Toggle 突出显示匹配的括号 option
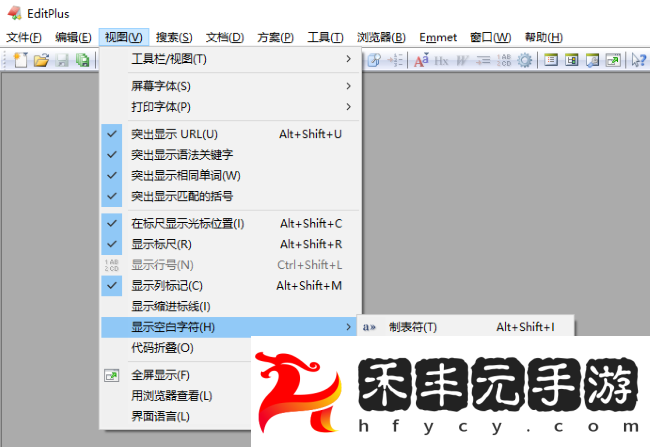The image size is (650, 447). coord(230,196)
